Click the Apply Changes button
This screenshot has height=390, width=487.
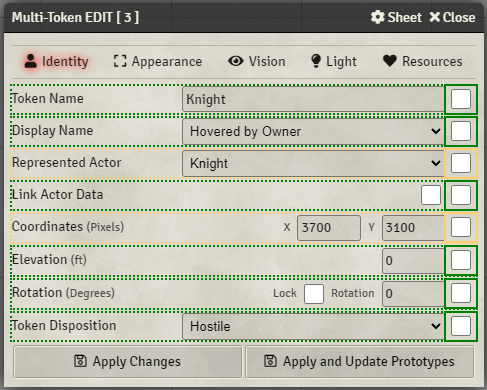click(128, 362)
